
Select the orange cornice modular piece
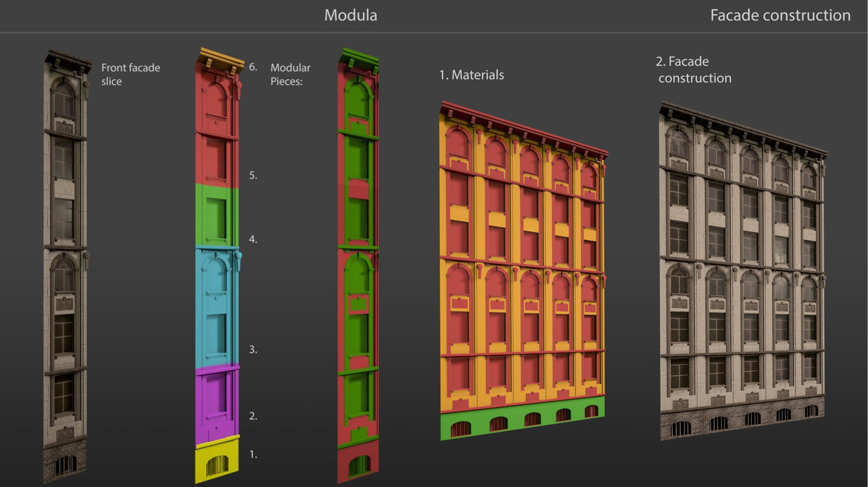click(221, 58)
